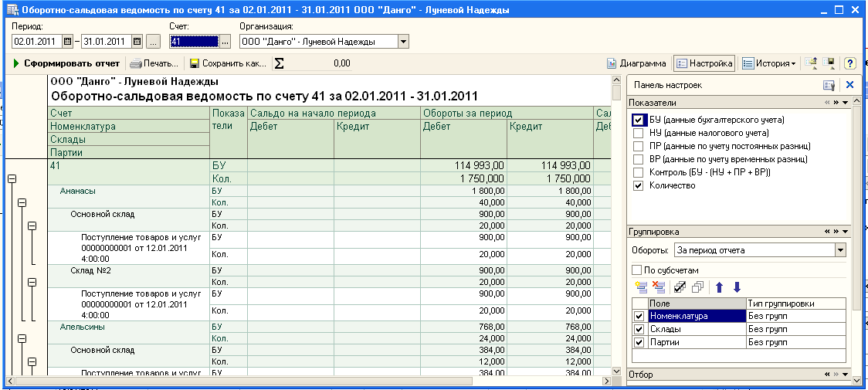
Task: Move grouping field down with blue arrow
Action: 737,287
